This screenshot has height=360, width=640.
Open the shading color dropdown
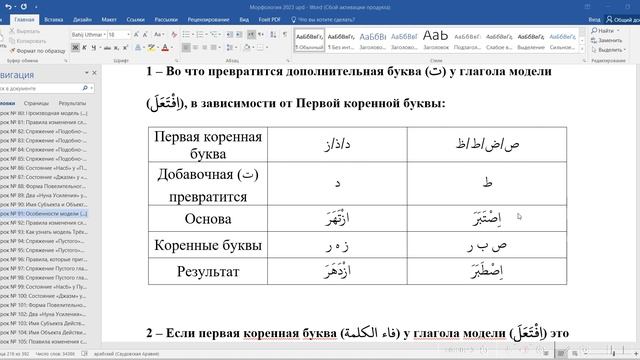click(253, 48)
